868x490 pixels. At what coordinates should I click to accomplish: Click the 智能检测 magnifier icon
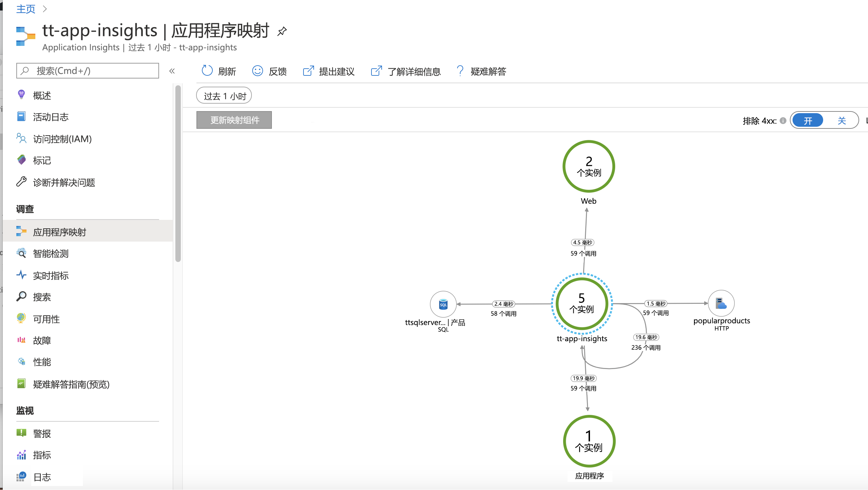coord(21,253)
